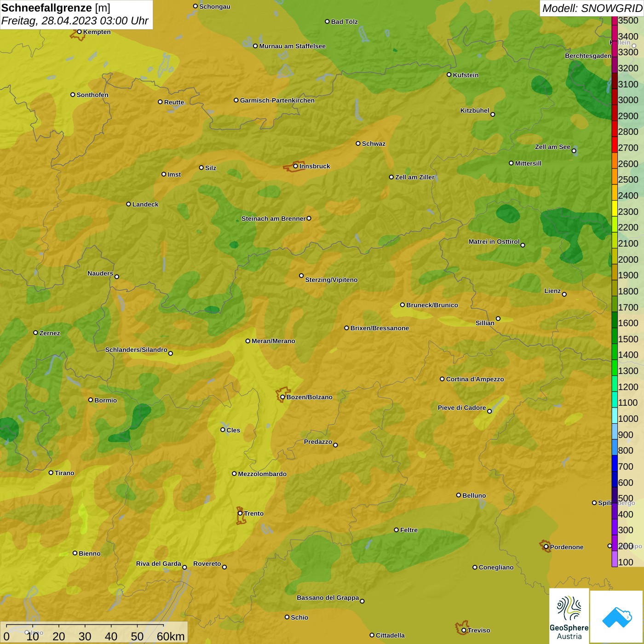The image size is (644, 644).
Task: Click the Kufstein location dot
Action: pos(449,75)
